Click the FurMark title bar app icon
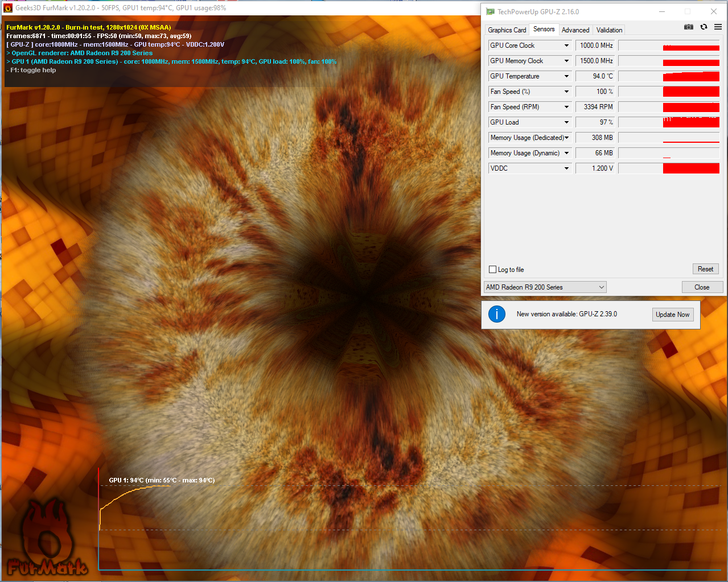This screenshot has width=728, height=582. click(8, 8)
